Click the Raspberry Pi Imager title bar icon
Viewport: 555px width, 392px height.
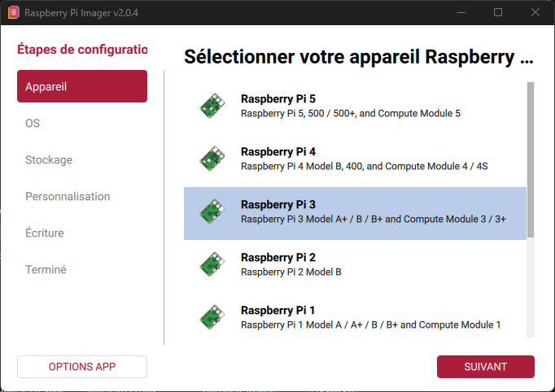[x=13, y=12]
